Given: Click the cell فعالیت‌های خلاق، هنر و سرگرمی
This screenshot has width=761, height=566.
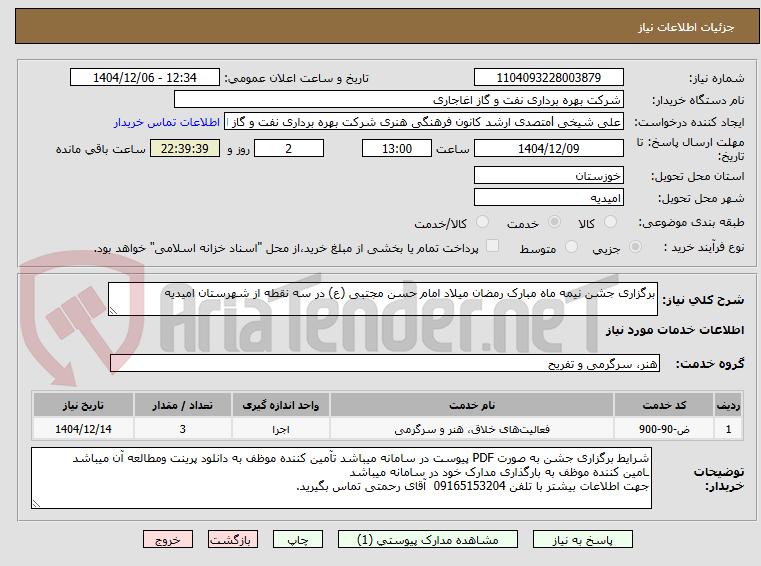Looking at the screenshot, I should pos(472,429).
